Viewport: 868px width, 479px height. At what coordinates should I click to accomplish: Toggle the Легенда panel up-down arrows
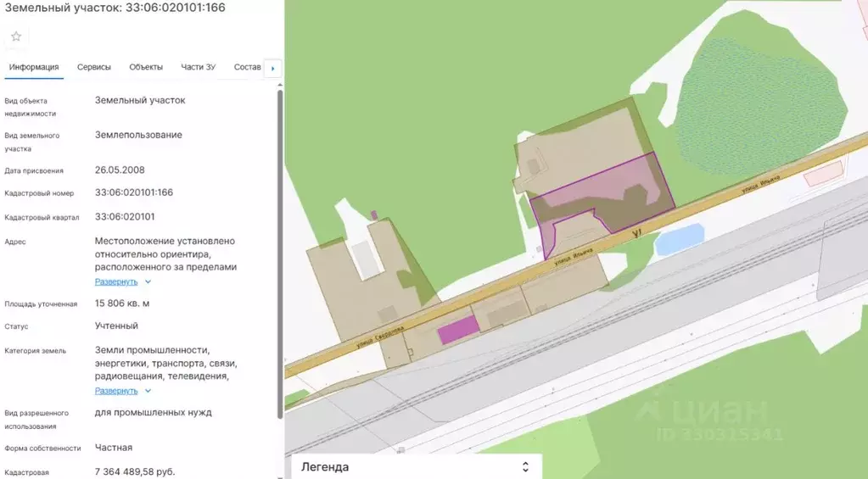pyautogui.click(x=525, y=467)
